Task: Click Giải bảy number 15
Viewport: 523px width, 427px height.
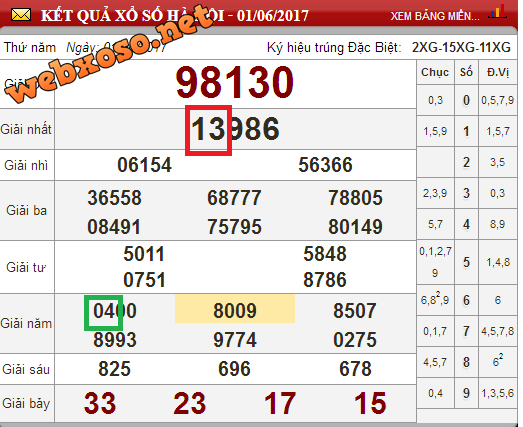Action: [x=370, y=403]
